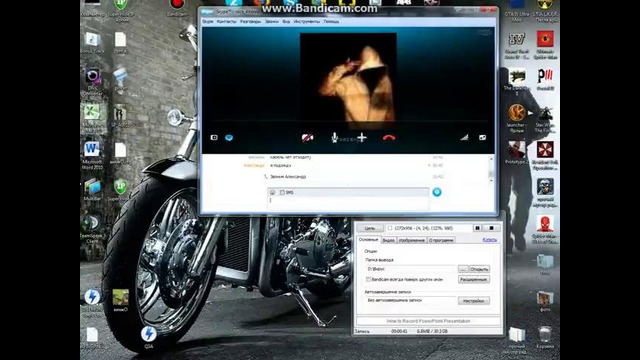Click the Купить link in Bandicam
The image size is (640, 360).
pyautogui.click(x=489, y=240)
